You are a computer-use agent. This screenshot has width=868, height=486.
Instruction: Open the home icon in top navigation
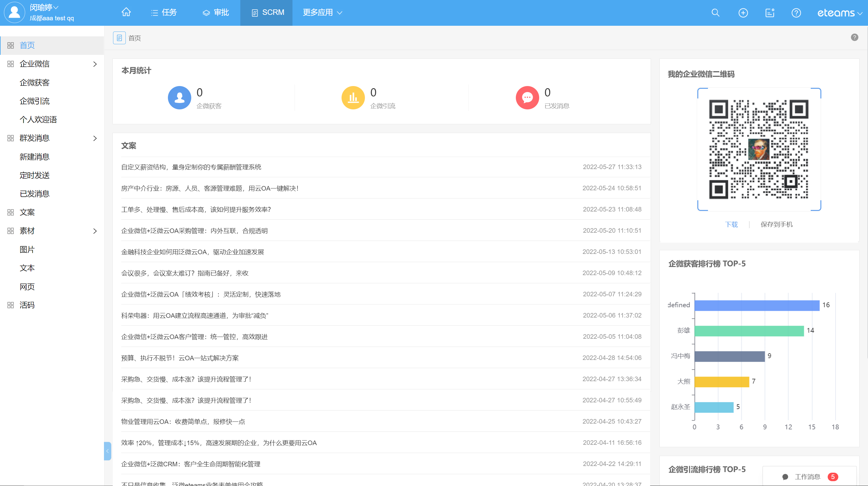(126, 12)
